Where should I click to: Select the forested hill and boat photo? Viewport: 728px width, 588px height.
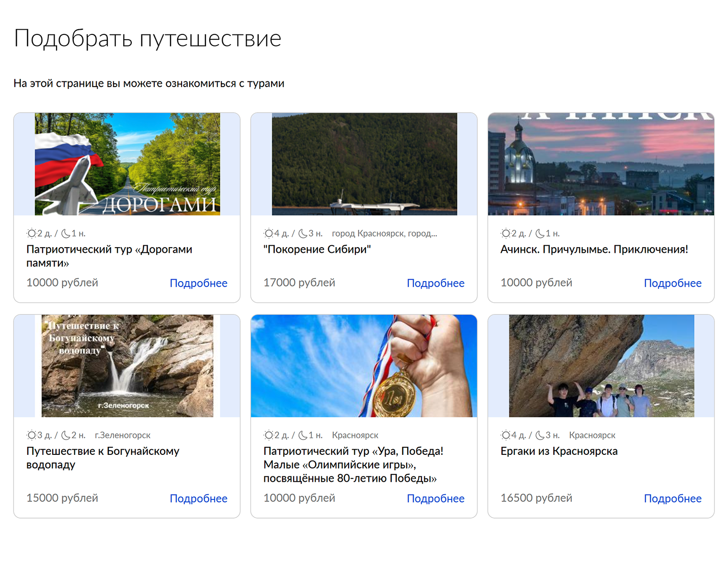coord(364,164)
